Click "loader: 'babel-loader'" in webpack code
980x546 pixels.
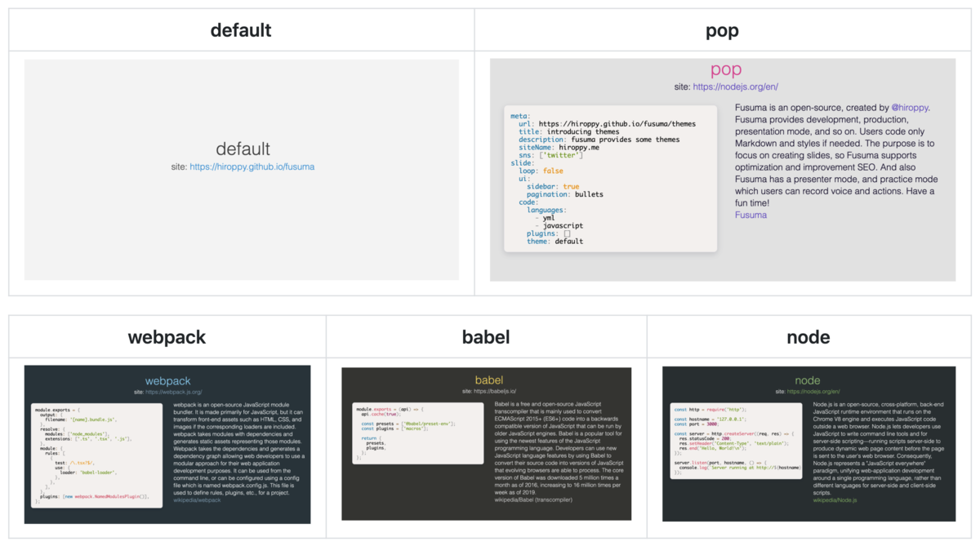pos(87,472)
